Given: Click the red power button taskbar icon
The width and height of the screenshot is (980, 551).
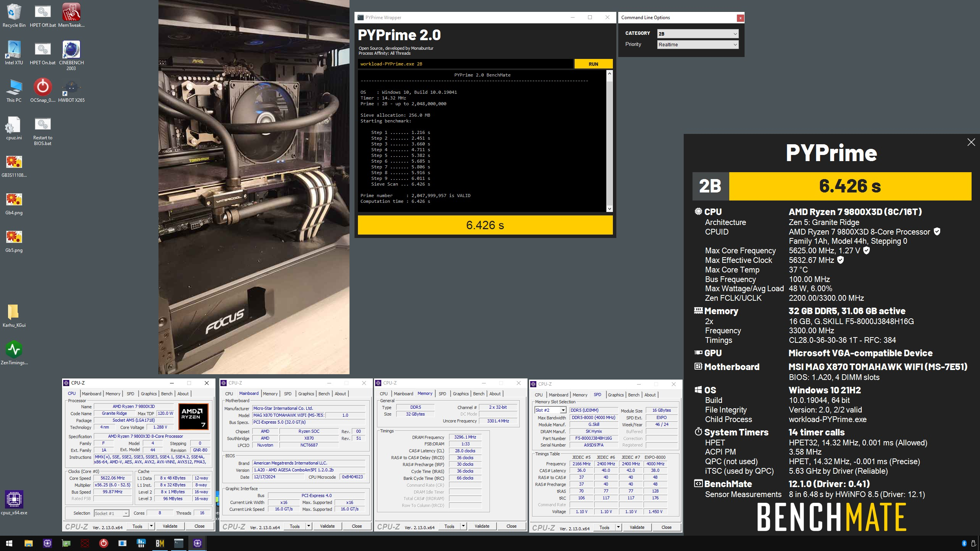Looking at the screenshot, I should point(103,543).
